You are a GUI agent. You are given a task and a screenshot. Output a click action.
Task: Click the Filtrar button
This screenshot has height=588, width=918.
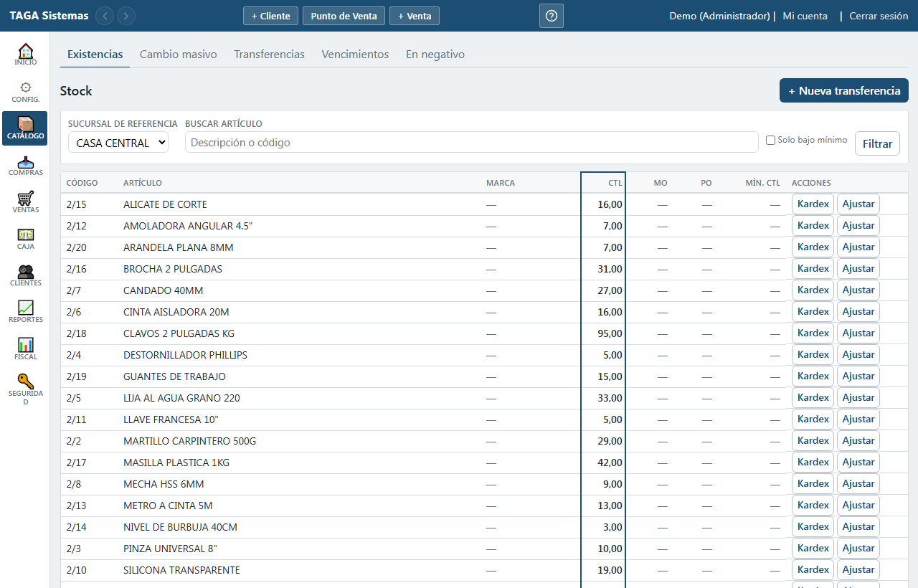tap(877, 143)
